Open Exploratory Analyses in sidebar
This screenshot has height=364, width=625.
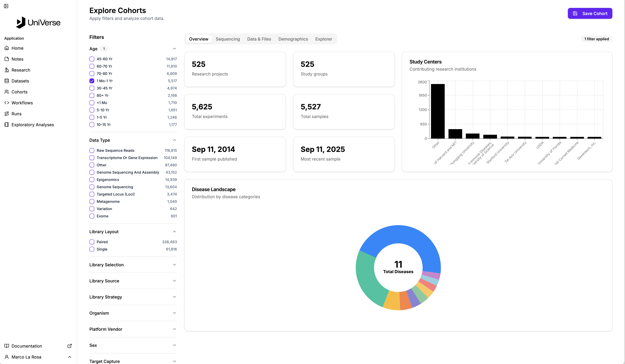pos(33,125)
